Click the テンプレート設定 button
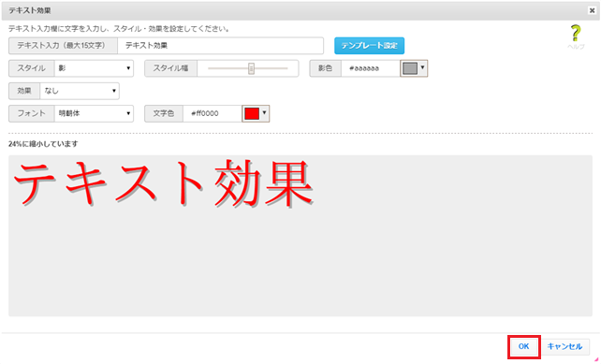The height and width of the screenshot is (364, 601). (x=369, y=46)
